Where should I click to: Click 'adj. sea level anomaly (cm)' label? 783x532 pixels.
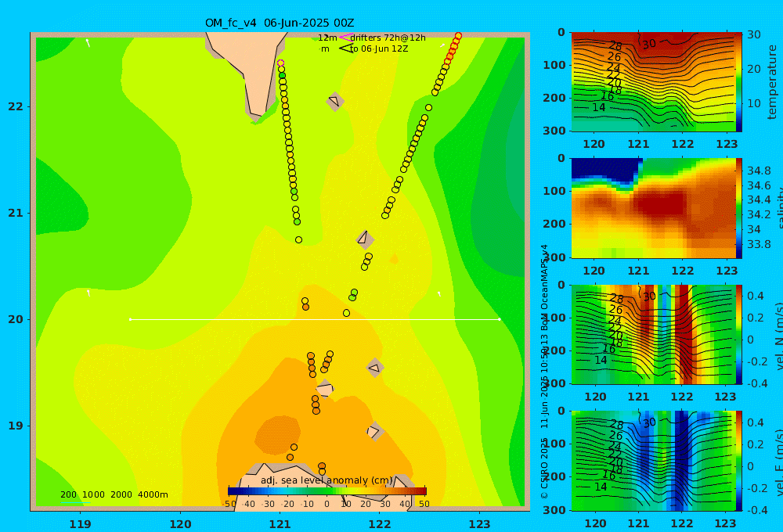327,480
